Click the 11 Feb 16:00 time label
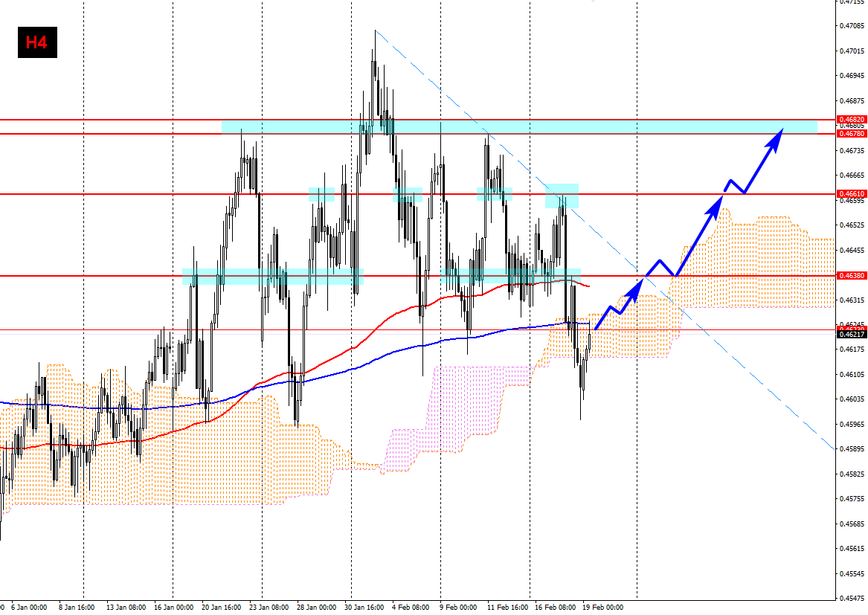Image resolution: width=868 pixels, height=615 pixels. click(507, 608)
